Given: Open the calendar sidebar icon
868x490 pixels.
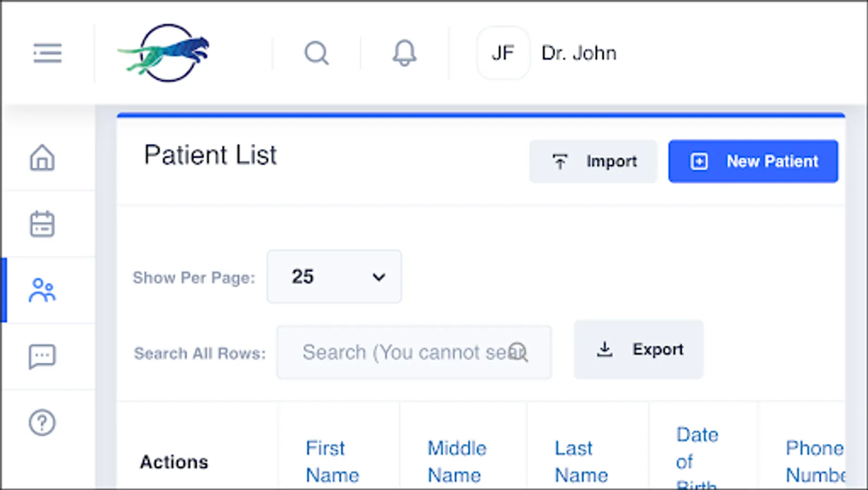Looking at the screenshot, I should [42, 224].
